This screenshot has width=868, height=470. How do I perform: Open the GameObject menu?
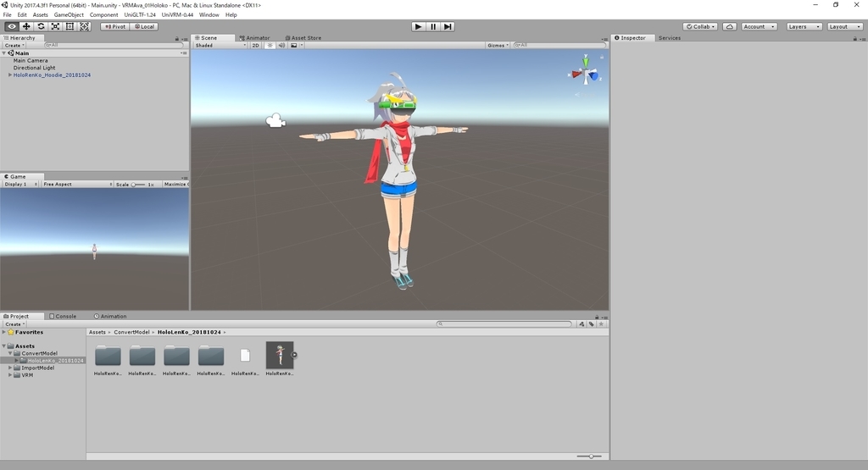(69, 15)
